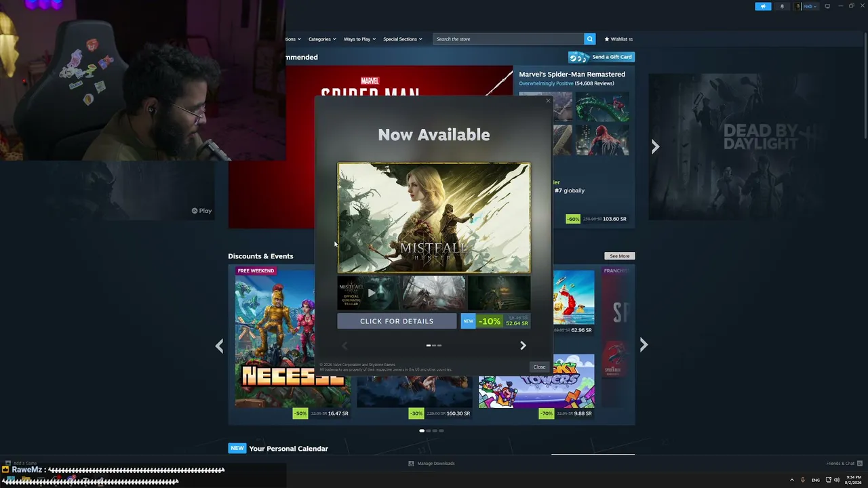Image resolution: width=868 pixels, height=488 pixels.
Task: Play the Mistfall official cinematic trailer thumbnail
Action: (369, 293)
